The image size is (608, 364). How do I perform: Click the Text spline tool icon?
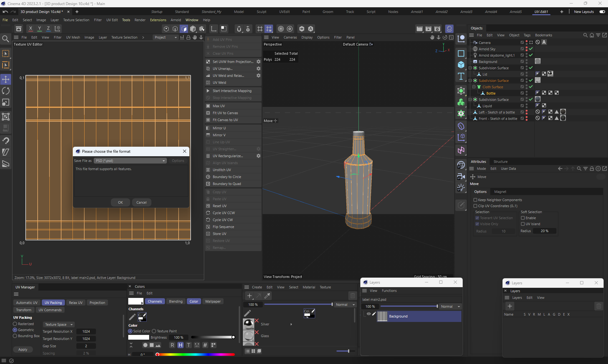tap(461, 76)
